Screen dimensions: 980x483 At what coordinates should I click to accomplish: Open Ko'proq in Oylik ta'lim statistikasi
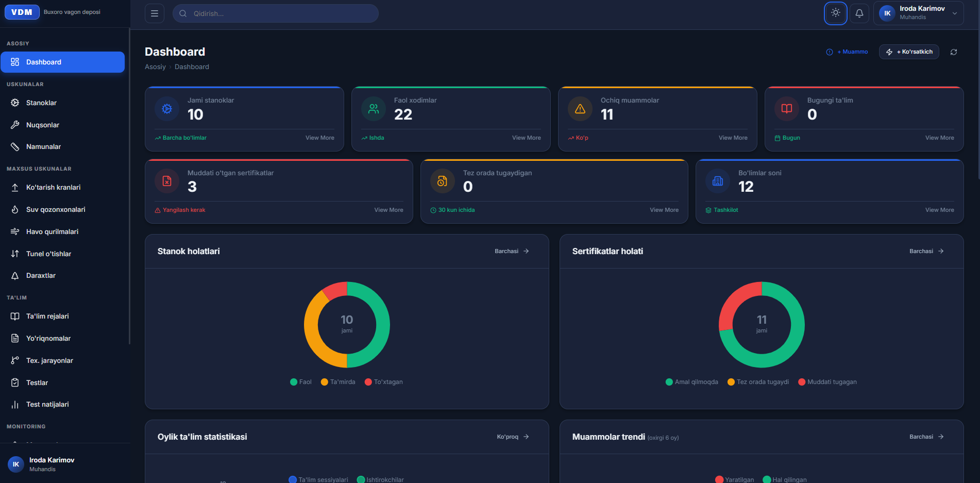point(513,437)
